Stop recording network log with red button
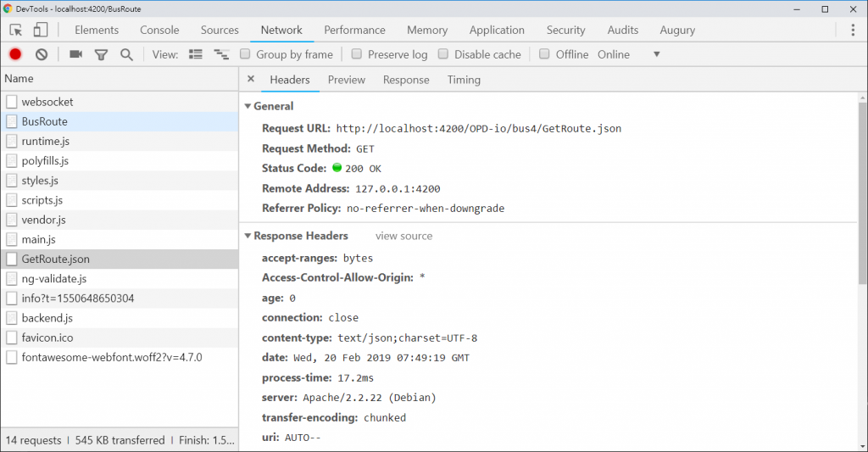 (15, 54)
